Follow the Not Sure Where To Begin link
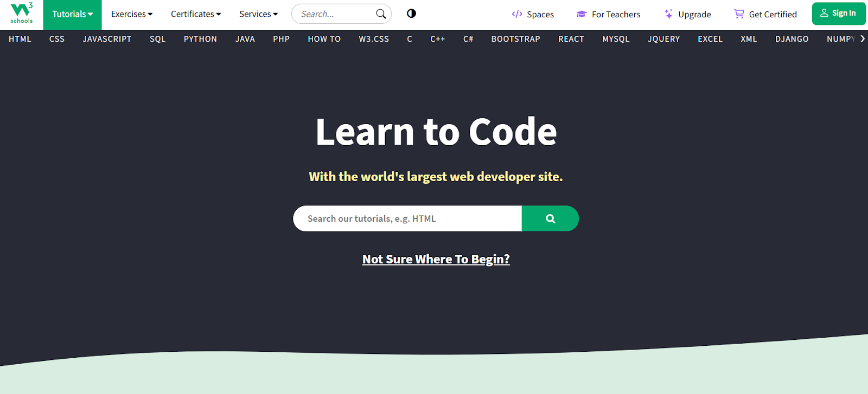Screen dimensions: 868x394 (x=436, y=259)
